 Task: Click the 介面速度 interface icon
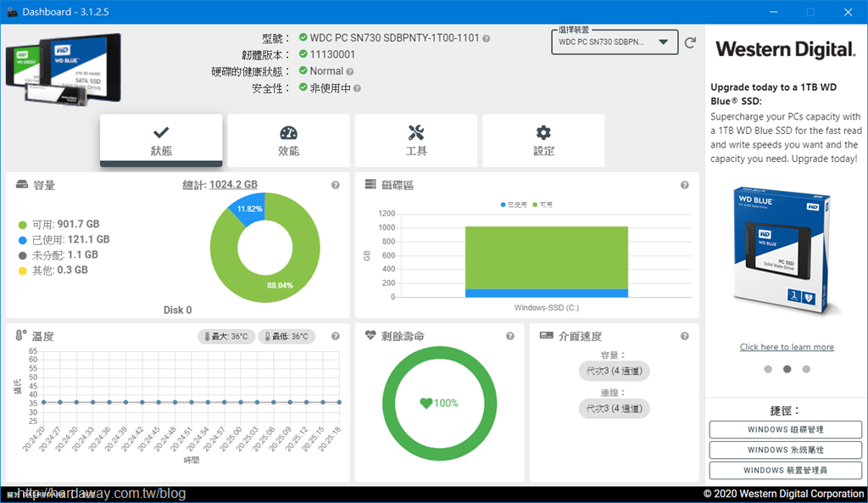pyautogui.click(x=546, y=335)
